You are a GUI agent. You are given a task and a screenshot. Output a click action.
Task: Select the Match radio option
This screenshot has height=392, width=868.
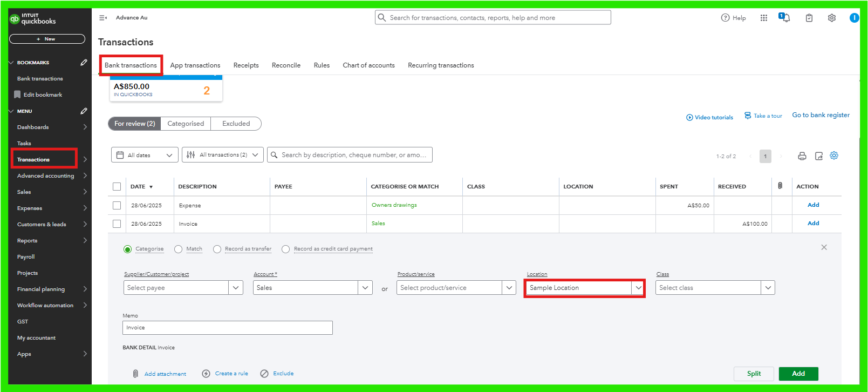click(179, 249)
